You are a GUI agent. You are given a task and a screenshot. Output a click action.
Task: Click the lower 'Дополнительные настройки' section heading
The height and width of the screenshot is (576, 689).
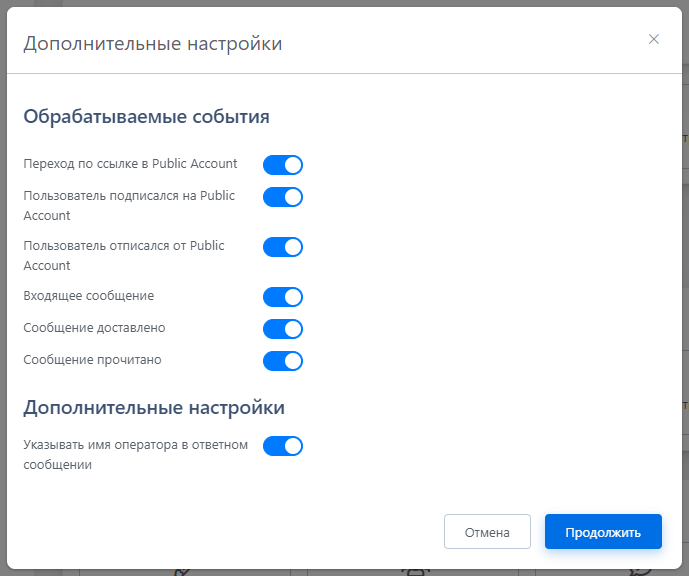(154, 408)
